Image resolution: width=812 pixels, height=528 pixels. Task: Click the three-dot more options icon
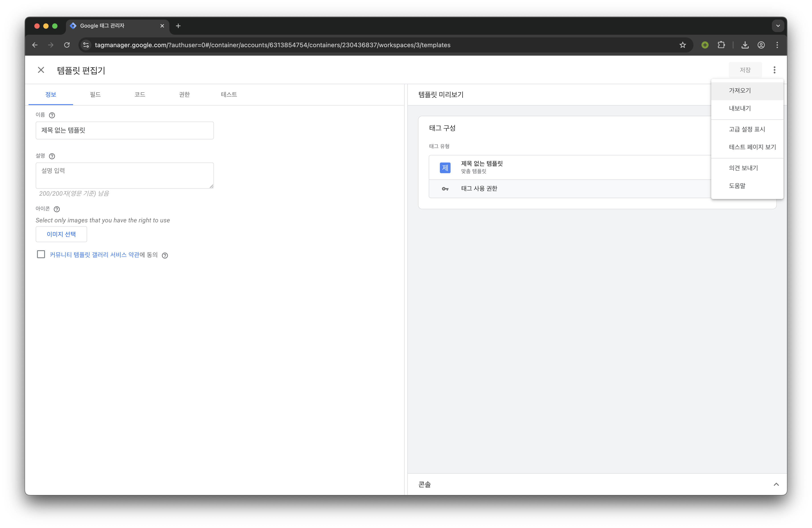coord(774,70)
